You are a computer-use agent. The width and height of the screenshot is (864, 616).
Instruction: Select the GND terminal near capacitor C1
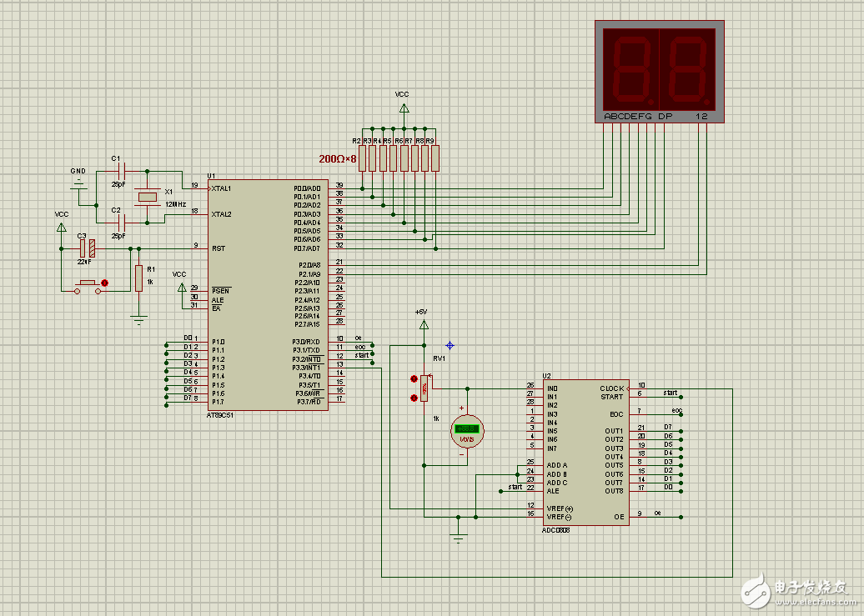[78, 185]
